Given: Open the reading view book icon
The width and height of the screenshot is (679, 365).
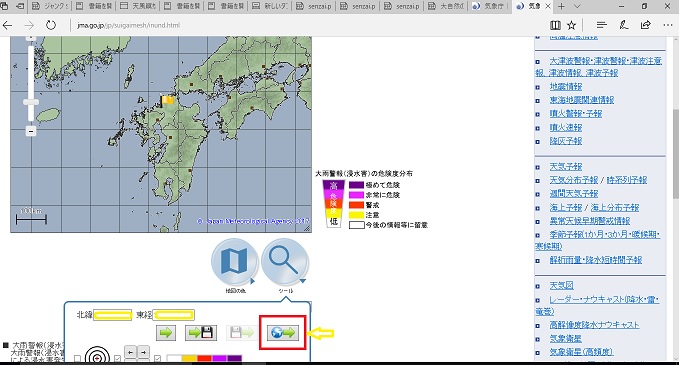Looking at the screenshot, I should 555,25.
